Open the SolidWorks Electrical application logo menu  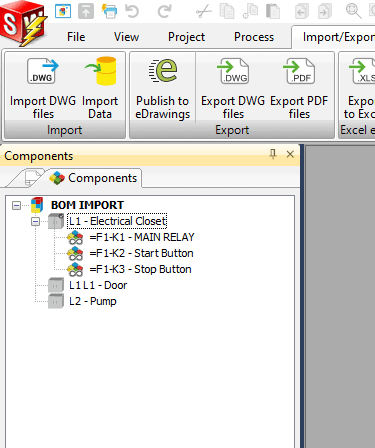pyautogui.click(x=23, y=22)
